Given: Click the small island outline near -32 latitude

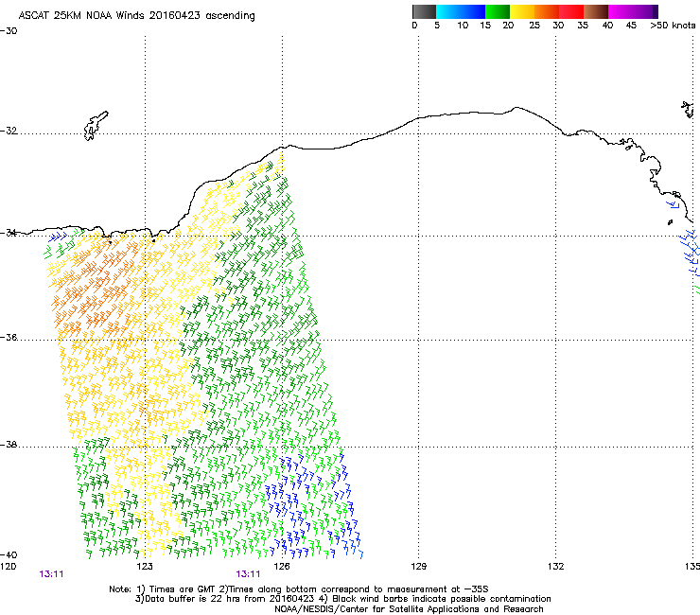Looking at the screenshot, I should [96, 126].
